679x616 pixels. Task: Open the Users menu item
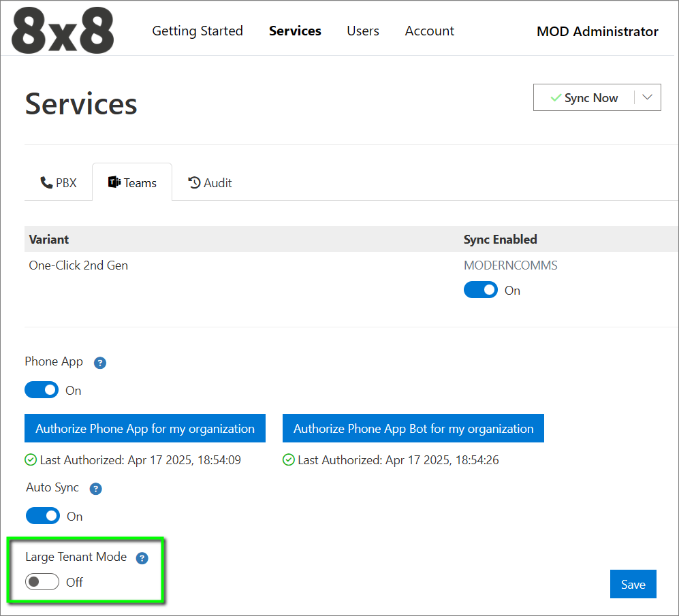363,31
